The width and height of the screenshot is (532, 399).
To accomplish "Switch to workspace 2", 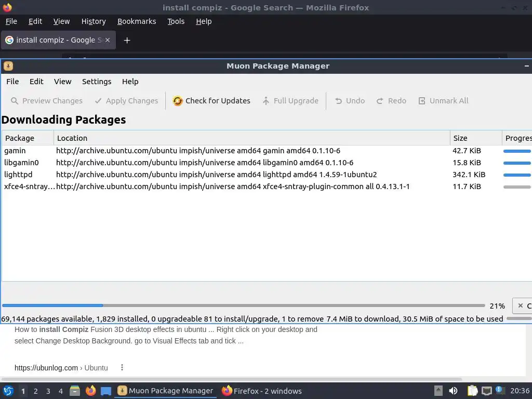I will (36, 391).
